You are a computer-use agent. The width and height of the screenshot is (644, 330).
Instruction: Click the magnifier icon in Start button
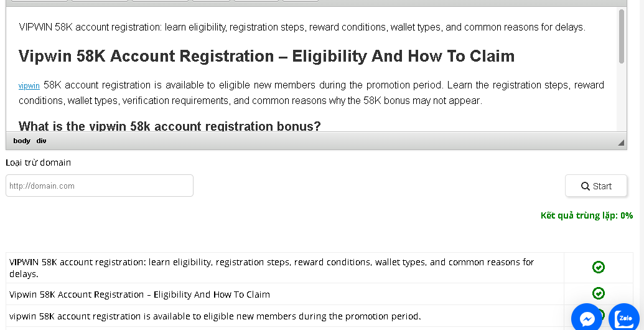click(x=586, y=186)
